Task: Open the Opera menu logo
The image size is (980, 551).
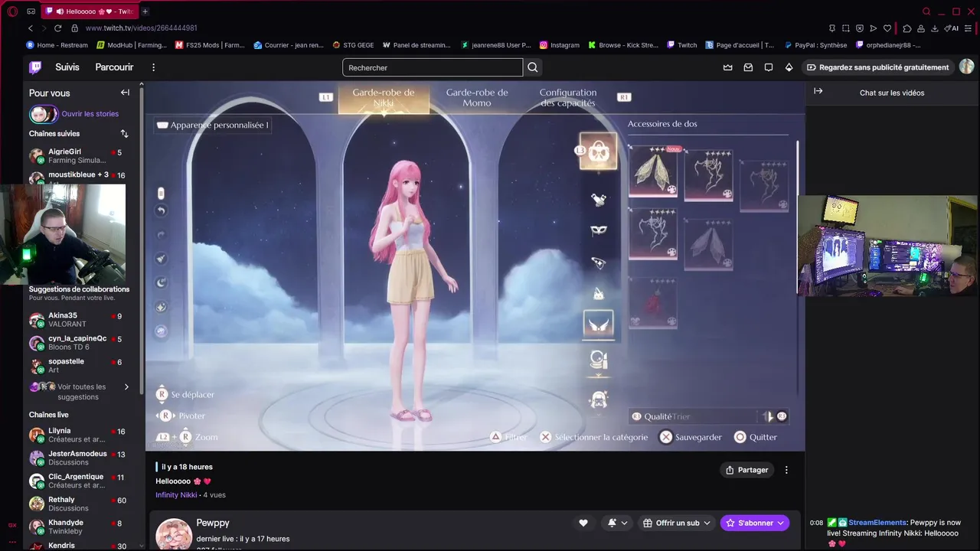Action: [x=12, y=11]
